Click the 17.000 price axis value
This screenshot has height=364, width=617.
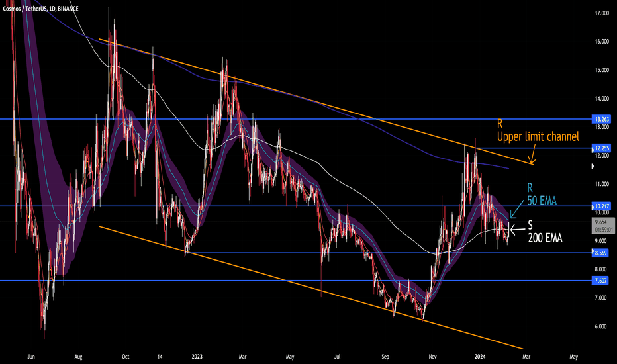(x=602, y=13)
